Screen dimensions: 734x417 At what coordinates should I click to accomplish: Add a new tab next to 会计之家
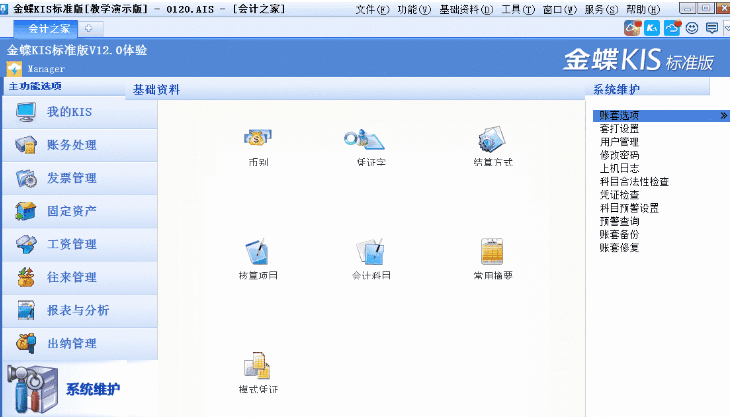(x=88, y=29)
